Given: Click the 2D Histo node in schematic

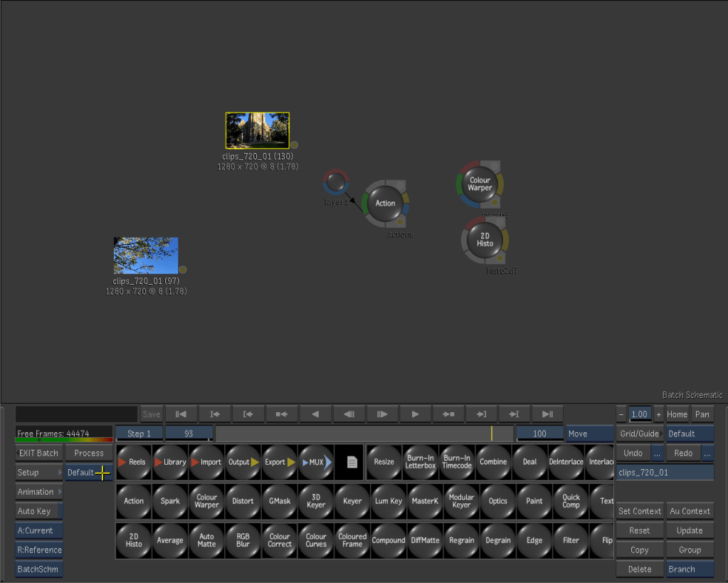Looking at the screenshot, I should 485,239.
